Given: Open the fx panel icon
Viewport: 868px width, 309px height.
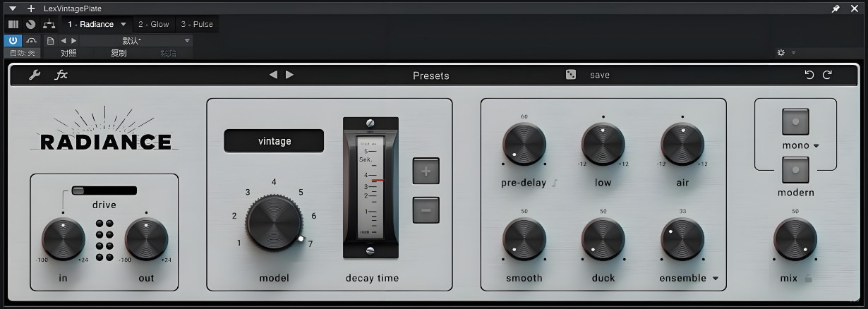Looking at the screenshot, I should (61, 75).
